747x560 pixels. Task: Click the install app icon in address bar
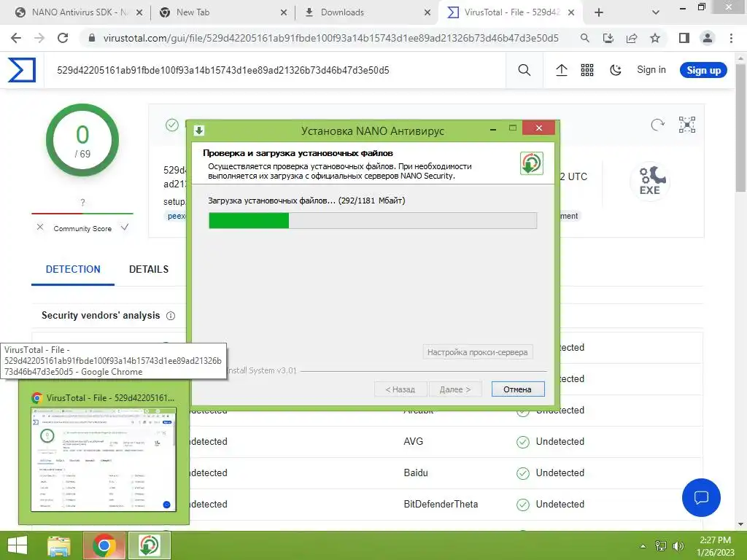pyautogui.click(x=608, y=38)
